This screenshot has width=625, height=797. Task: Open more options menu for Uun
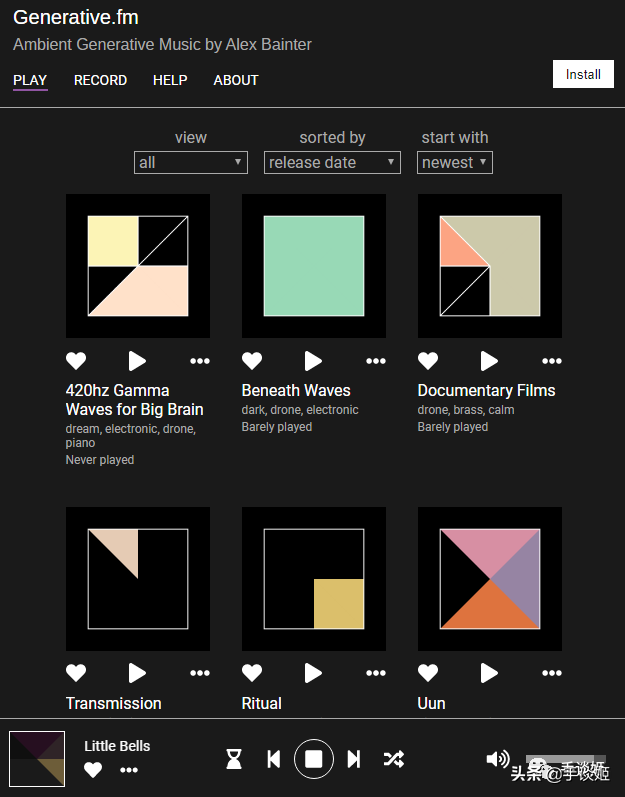[552, 673]
